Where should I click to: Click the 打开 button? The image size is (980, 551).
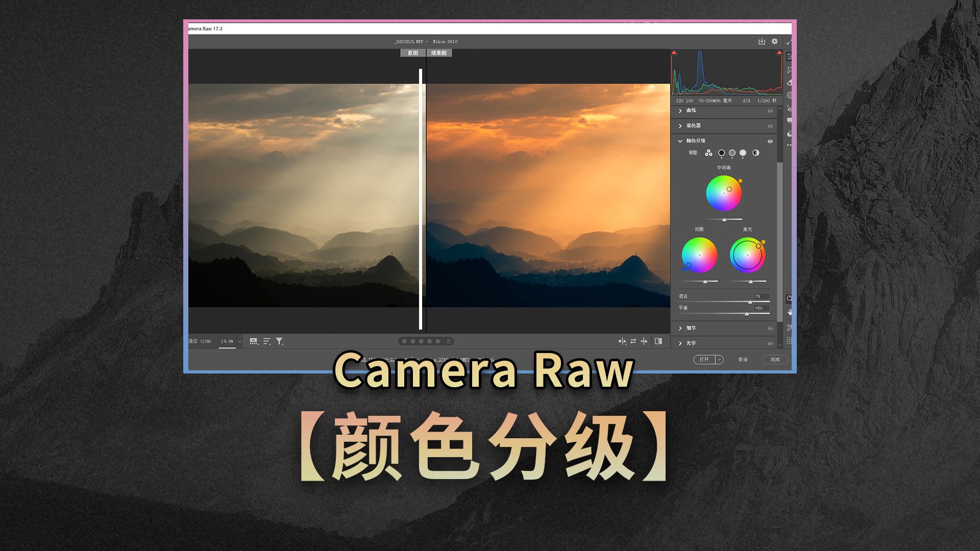pyautogui.click(x=704, y=360)
